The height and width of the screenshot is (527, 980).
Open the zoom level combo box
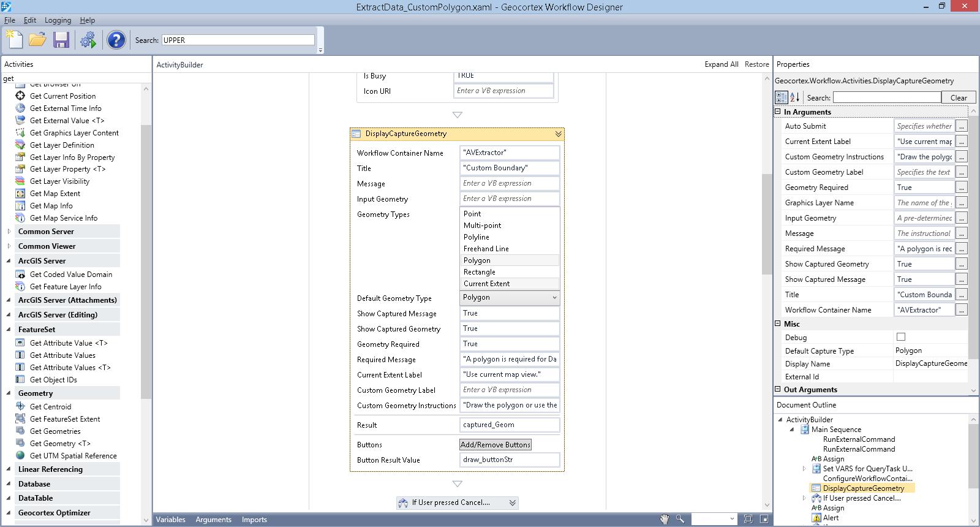tap(714, 519)
